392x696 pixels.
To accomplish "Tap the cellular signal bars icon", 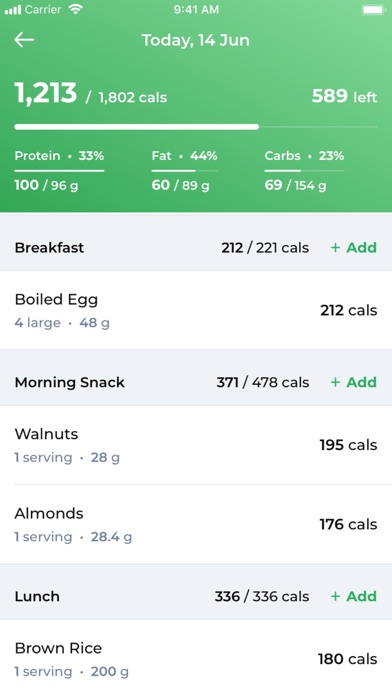I will click(13, 10).
